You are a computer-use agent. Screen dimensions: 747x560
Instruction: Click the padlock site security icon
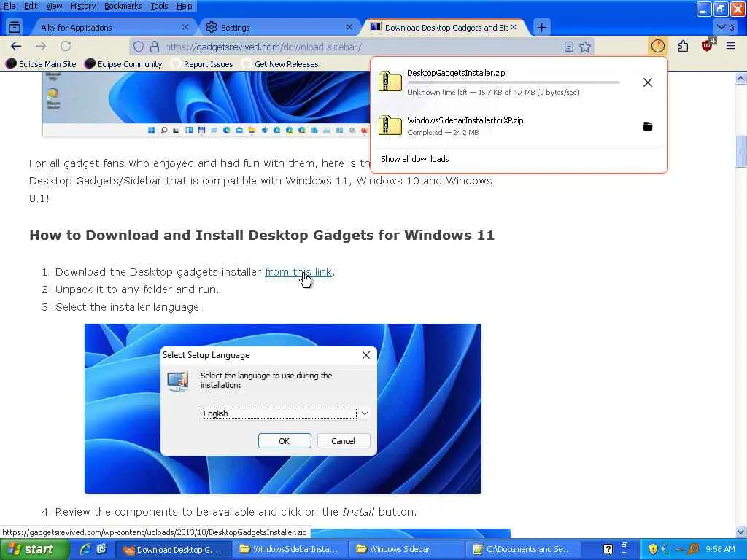point(155,47)
